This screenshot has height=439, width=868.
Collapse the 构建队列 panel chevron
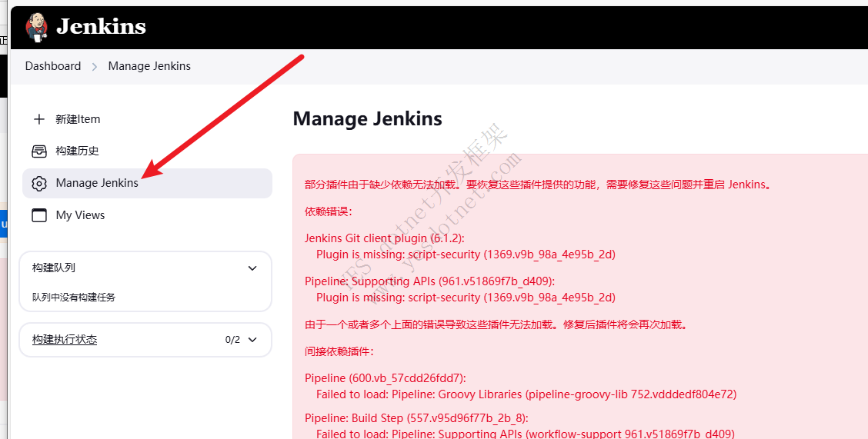pyautogui.click(x=252, y=268)
